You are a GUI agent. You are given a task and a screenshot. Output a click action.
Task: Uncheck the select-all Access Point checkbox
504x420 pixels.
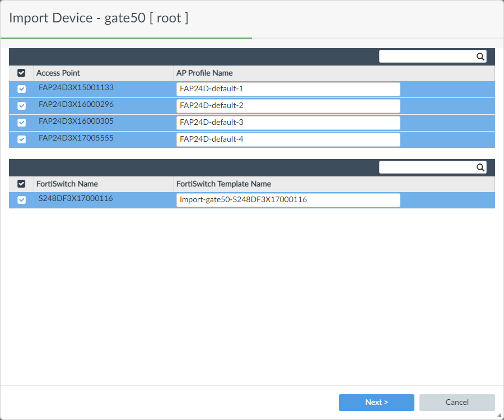pyautogui.click(x=21, y=73)
